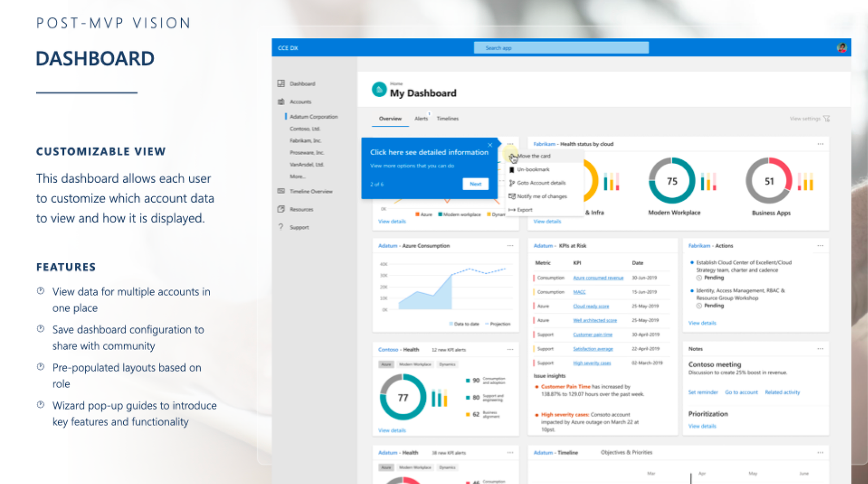
Task: Open Customer pain time KPI link
Action: tap(592, 334)
